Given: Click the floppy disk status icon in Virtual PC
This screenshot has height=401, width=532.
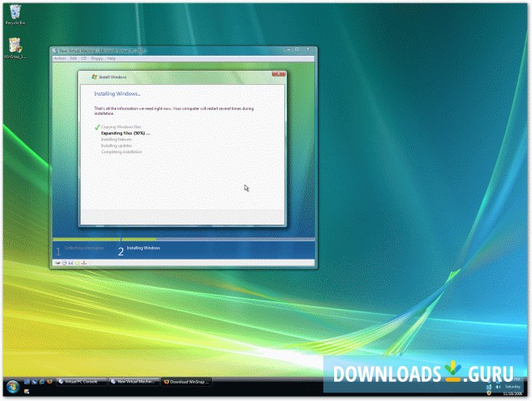Looking at the screenshot, I should 71,263.
